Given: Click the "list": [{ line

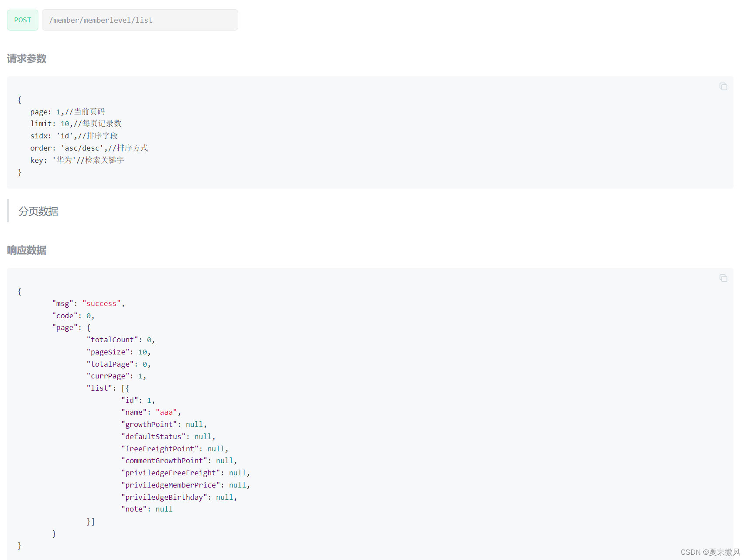Looking at the screenshot, I should click(108, 388).
